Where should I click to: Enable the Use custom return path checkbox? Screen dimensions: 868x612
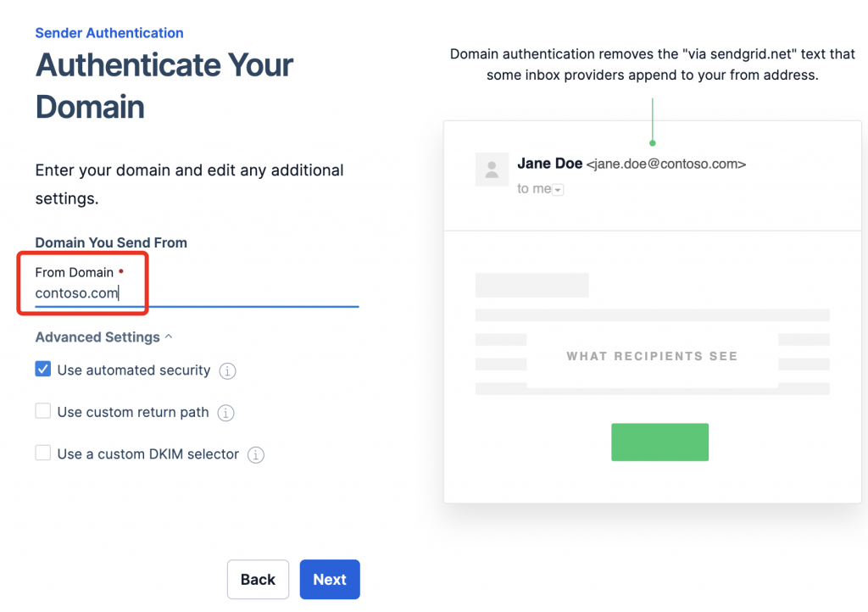pos(43,412)
